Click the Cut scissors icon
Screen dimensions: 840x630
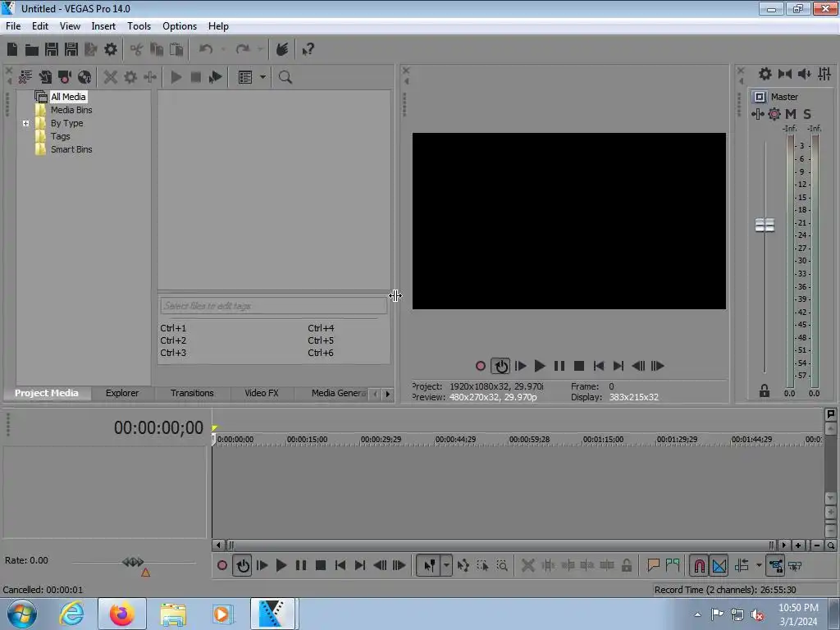click(137, 49)
